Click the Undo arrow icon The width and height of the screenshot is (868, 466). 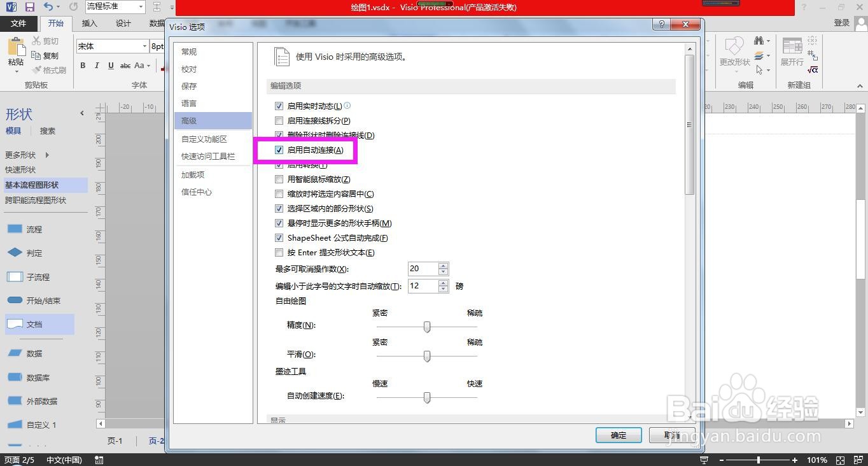pos(48,7)
